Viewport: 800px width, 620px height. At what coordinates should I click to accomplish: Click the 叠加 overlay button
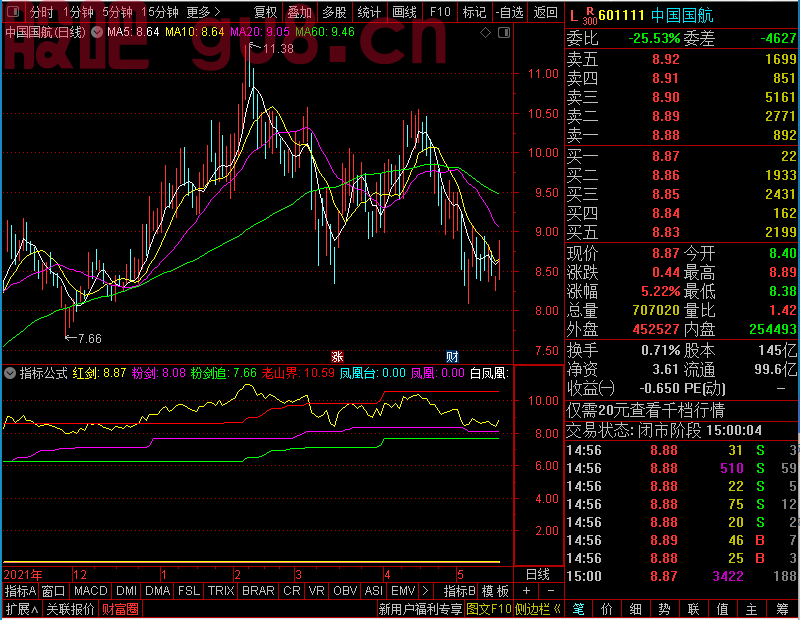pyautogui.click(x=299, y=12)
